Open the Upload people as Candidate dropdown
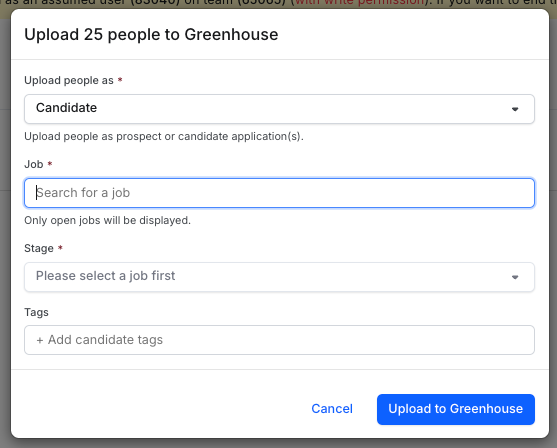 tap(279, 109)
